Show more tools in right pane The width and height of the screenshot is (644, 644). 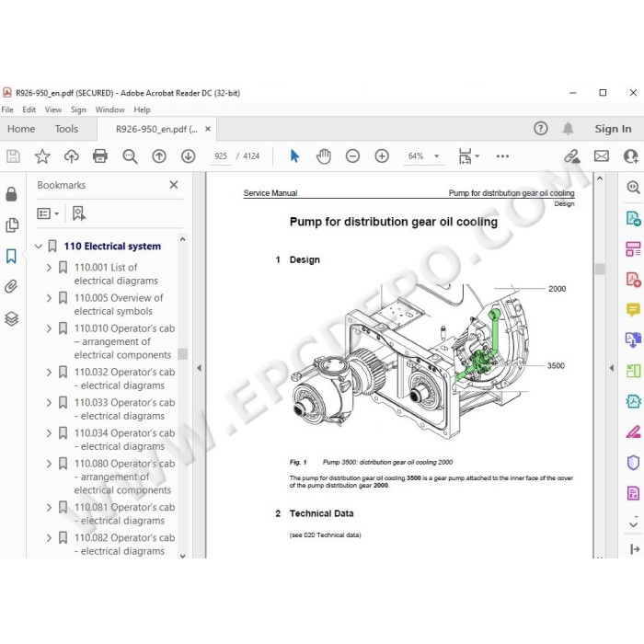633,524
